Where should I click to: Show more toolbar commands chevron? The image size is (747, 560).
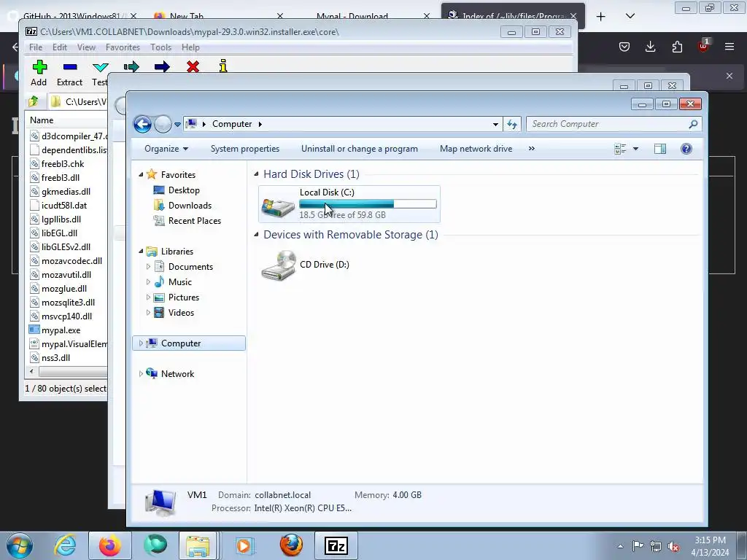[x=532, y=149]
